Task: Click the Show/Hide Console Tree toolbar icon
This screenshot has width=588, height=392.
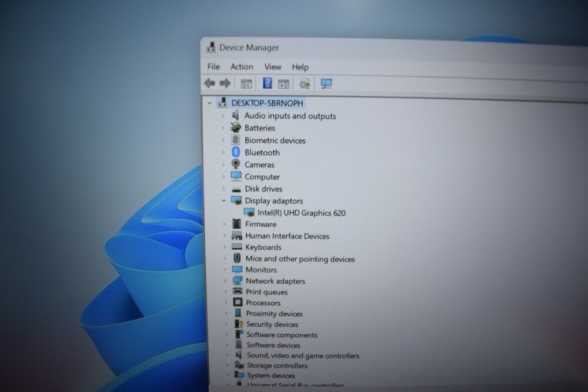Action: coord(246,84)
